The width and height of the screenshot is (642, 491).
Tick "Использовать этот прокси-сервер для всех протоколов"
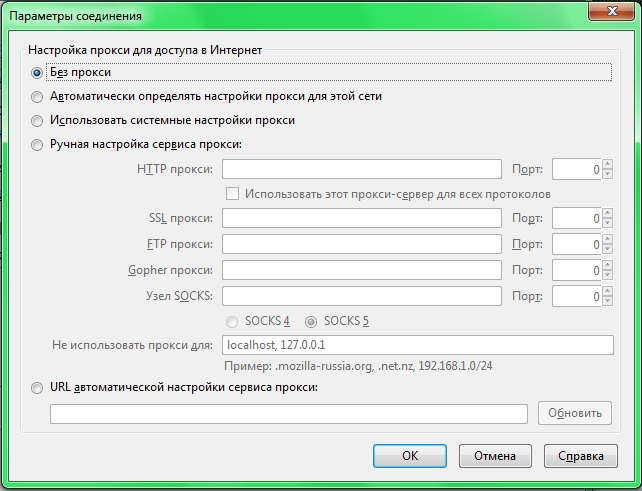click(x=232, y=194)
